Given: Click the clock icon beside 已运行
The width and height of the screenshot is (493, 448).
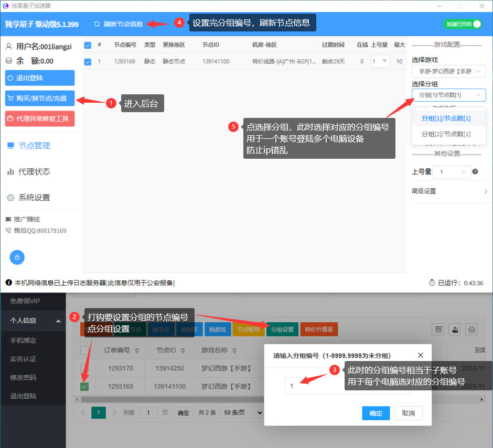Looking at the screenshot, I should pos(432,283).
